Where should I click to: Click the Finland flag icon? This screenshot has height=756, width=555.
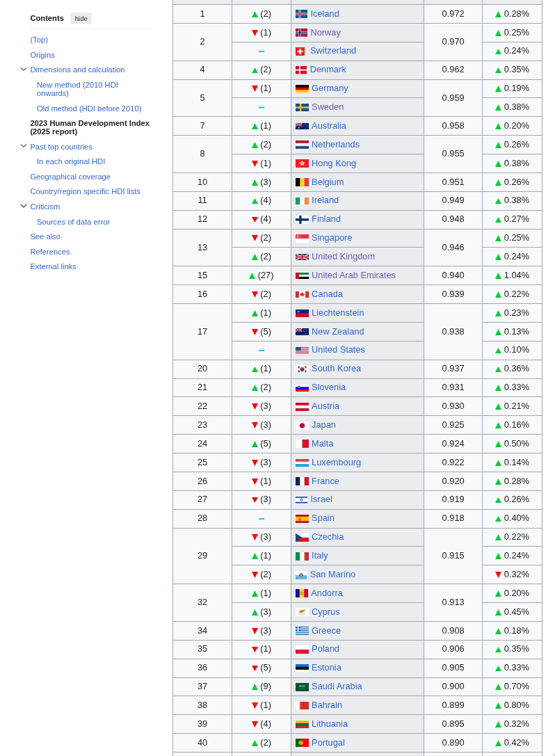pyautogui.click(x=302, y=219)
